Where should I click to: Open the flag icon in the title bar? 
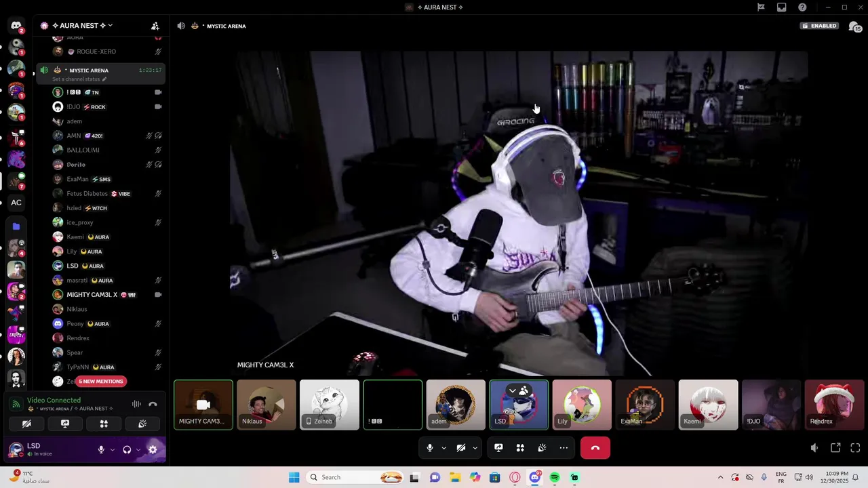(x=761, y=7)
